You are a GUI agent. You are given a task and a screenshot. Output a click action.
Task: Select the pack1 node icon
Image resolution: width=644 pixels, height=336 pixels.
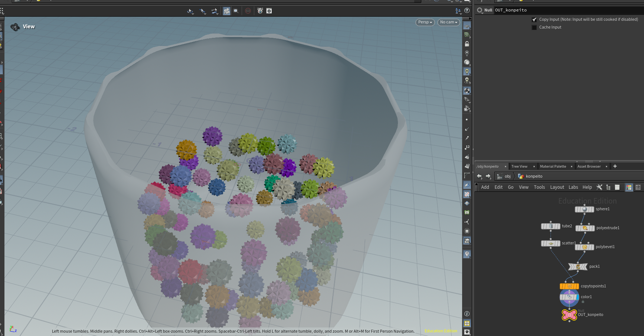pyautogui.click(x=578, y=267)
